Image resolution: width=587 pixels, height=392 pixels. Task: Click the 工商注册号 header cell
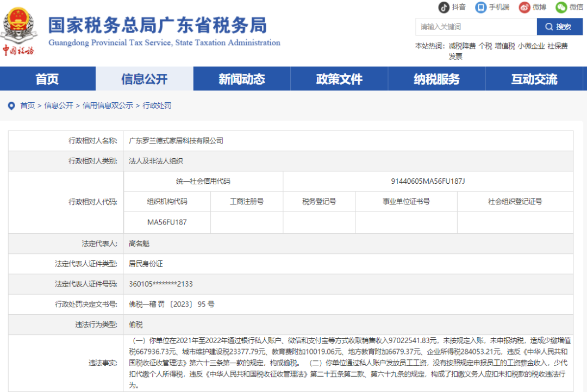tap(247, 201)
